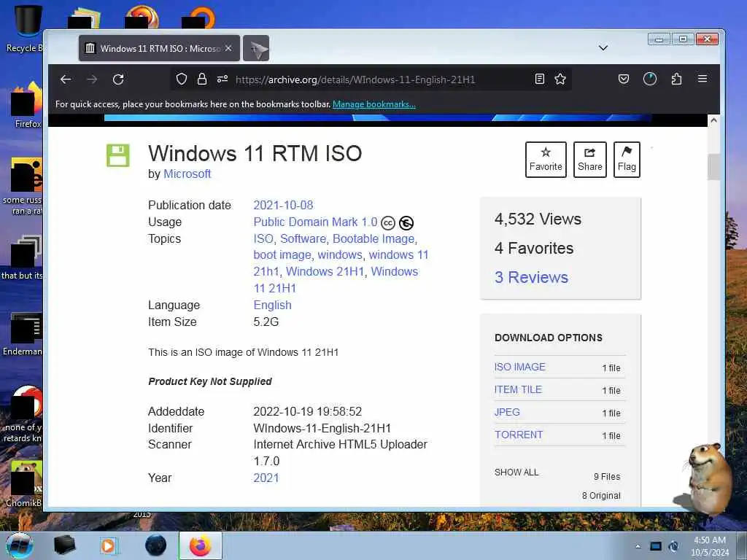Click the 'Product Key Not Supplied' text

(210, 381)
